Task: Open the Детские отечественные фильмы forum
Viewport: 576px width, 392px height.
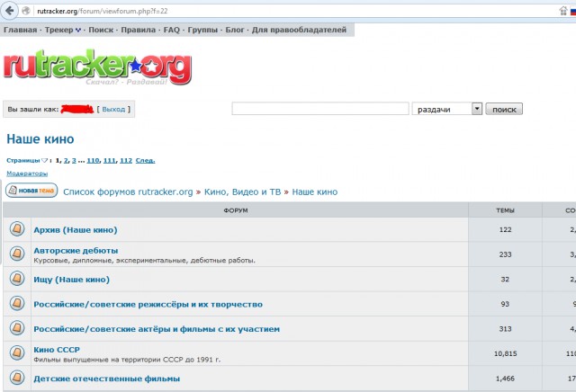Action: coord(106,379)
